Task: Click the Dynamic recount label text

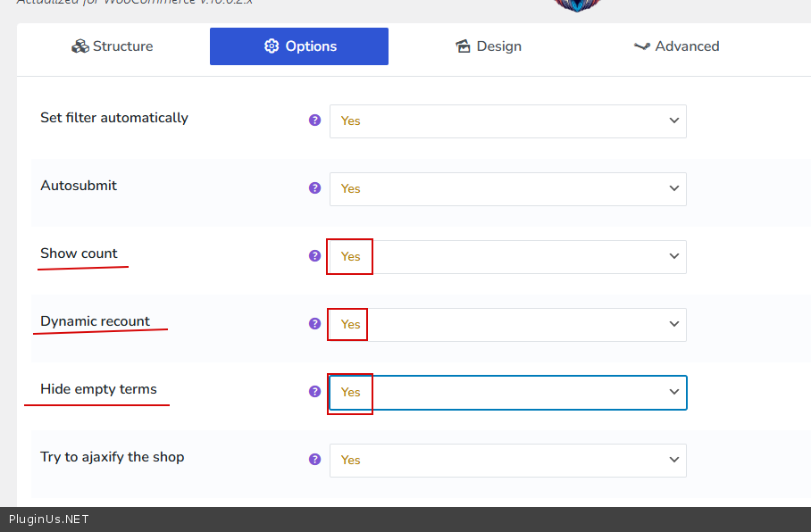Action: pyautogui.click(x=95, y=321)
